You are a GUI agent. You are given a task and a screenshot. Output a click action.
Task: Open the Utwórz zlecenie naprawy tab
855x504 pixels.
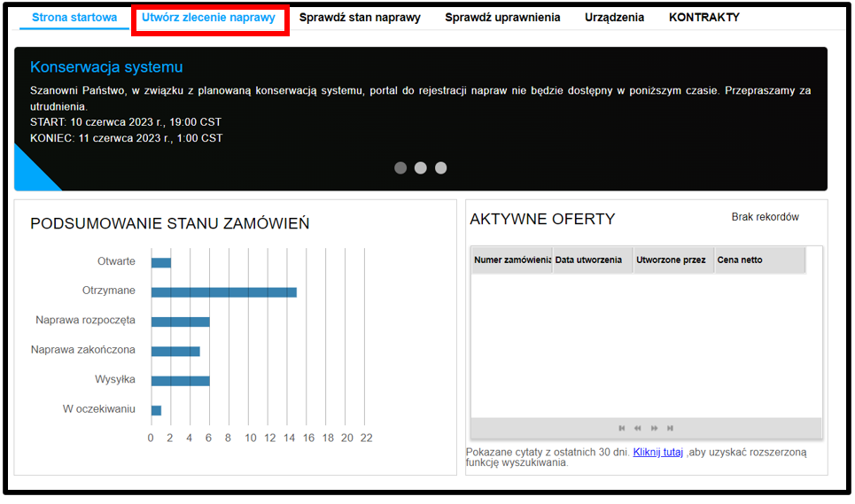pyautogui.click(x=208, y=18)
